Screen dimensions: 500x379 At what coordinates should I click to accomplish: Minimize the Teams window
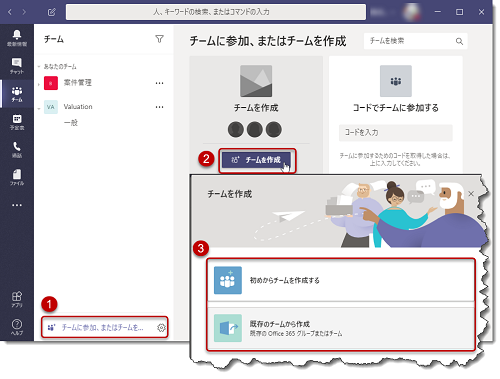click(438, 12)
